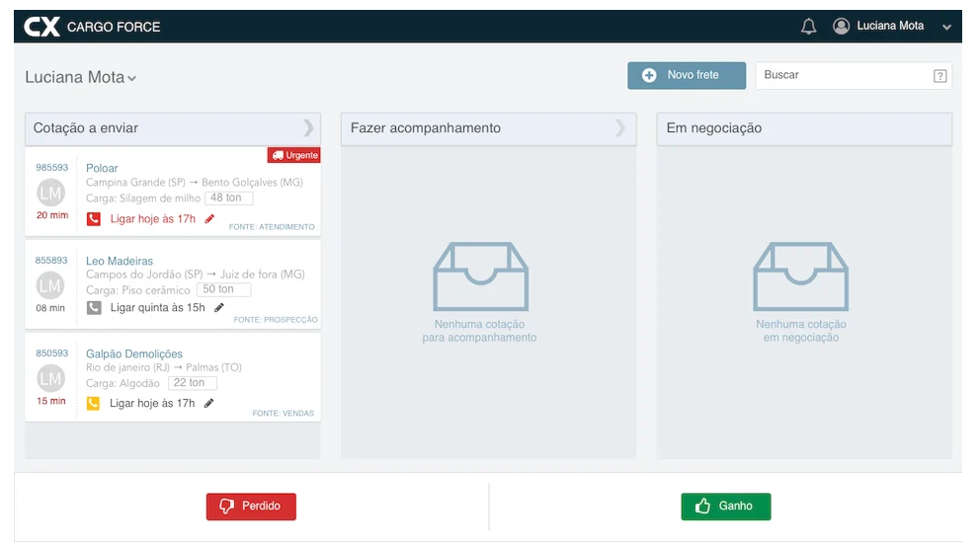
Task: Open the Galpão Demolições customer link
Action: 134,354
